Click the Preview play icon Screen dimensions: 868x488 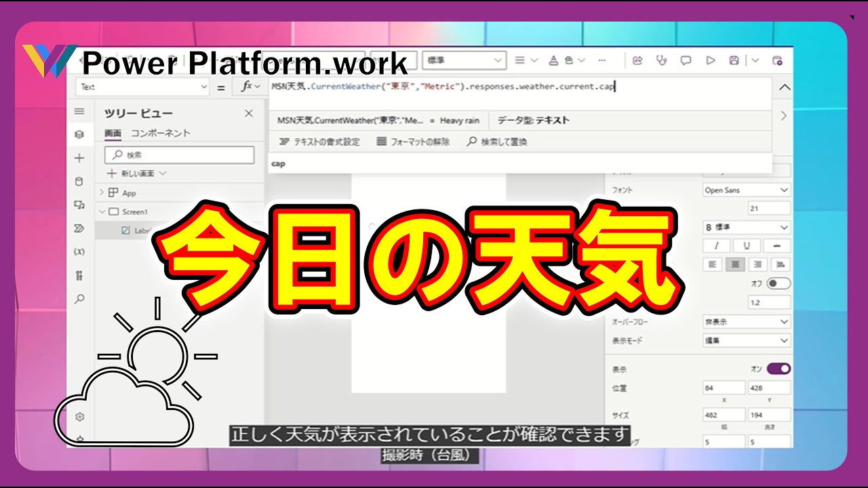coord(710,60)
